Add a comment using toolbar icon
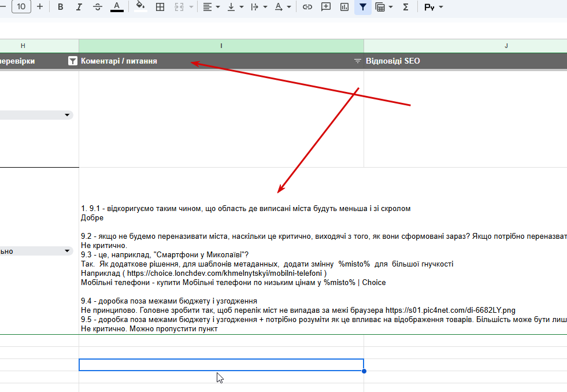The image size is (567, 392). click(326, 7)
